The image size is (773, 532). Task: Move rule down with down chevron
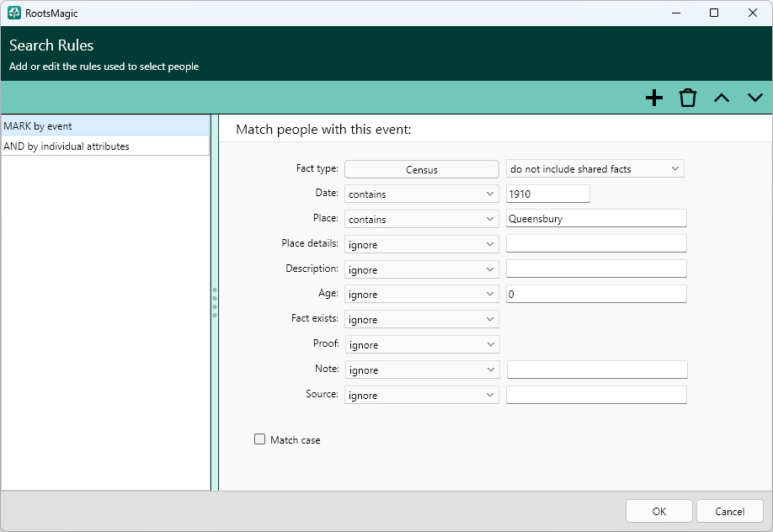(754, 98)
